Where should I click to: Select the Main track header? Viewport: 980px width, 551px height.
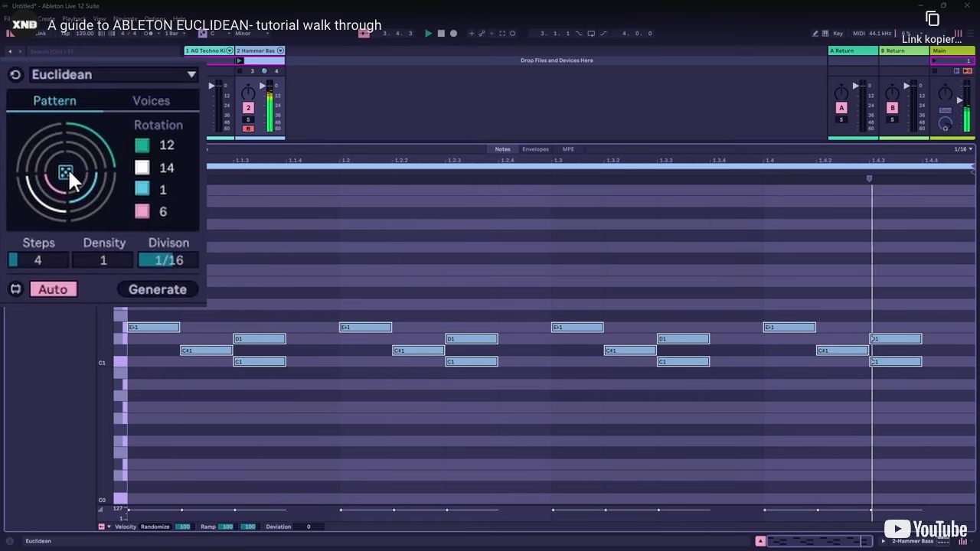(952, 51)
